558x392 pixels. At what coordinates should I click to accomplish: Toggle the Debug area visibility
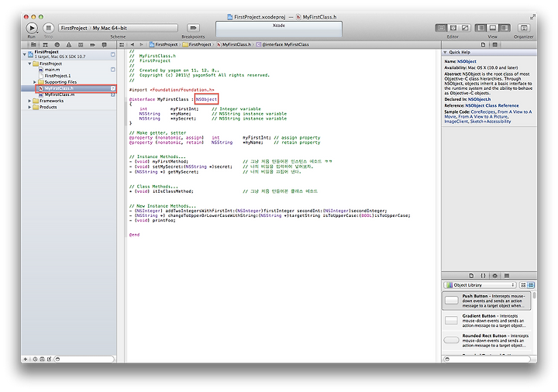(x=493, y=28)
